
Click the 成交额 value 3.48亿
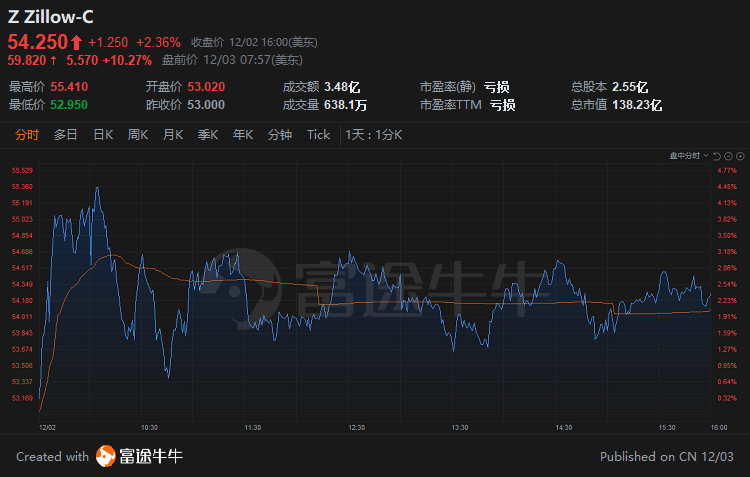tap(342, 87)
